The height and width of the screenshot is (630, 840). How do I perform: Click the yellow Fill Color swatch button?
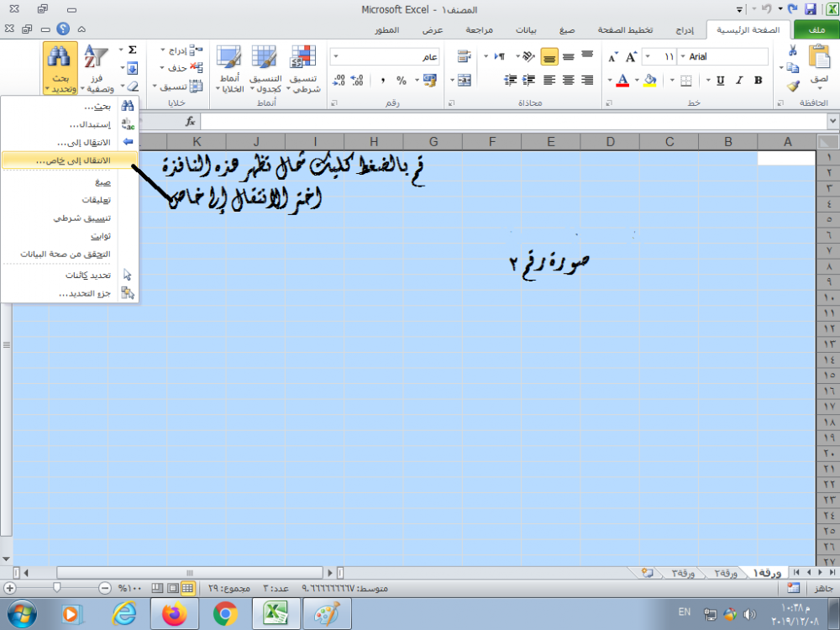point(650,81)
